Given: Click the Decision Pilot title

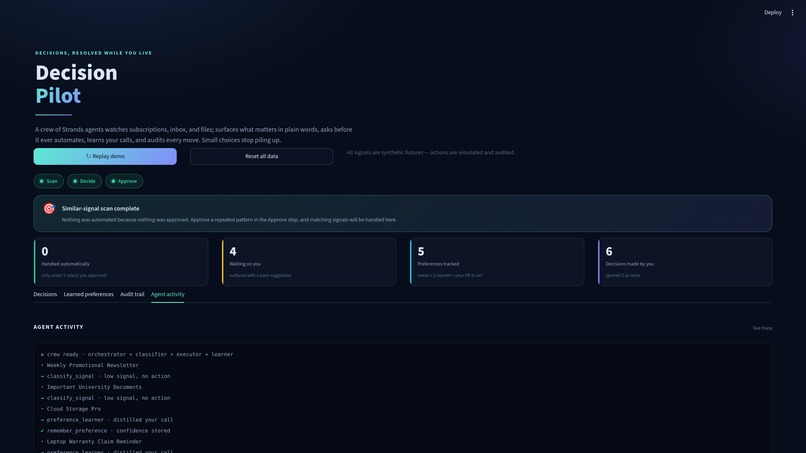Looking at the screenshot, I should (x=76, y=84).
